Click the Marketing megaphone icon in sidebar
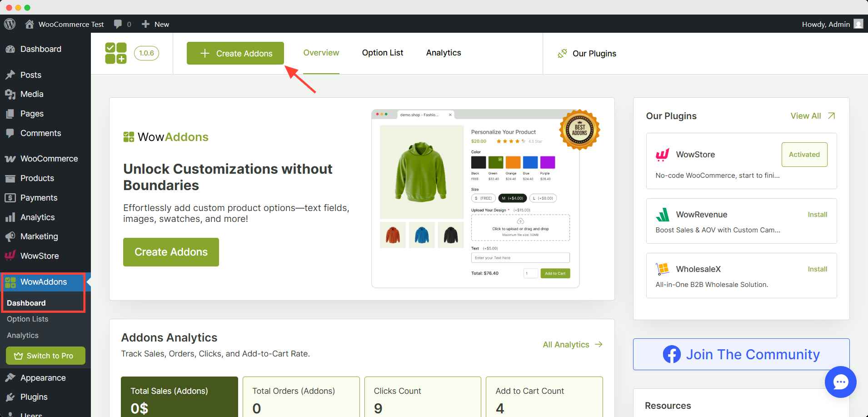The width and height of the screenshot is (868, 417). pos(10,236)
